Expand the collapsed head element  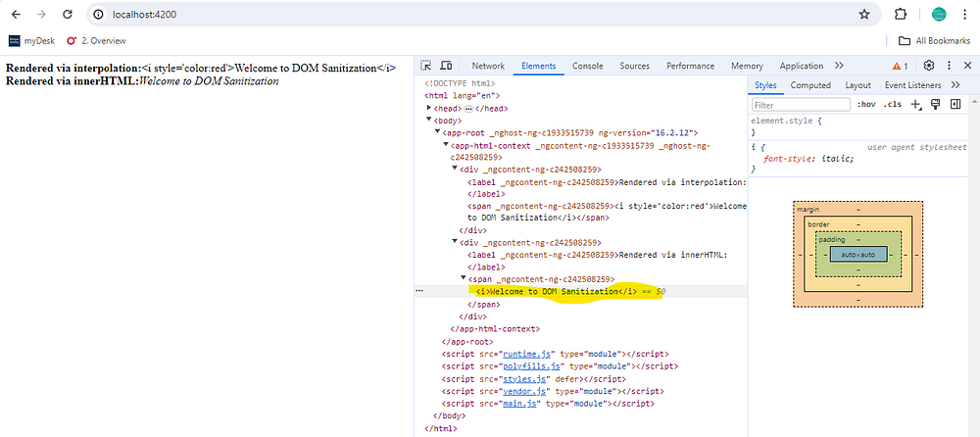(x=429, y=108)
